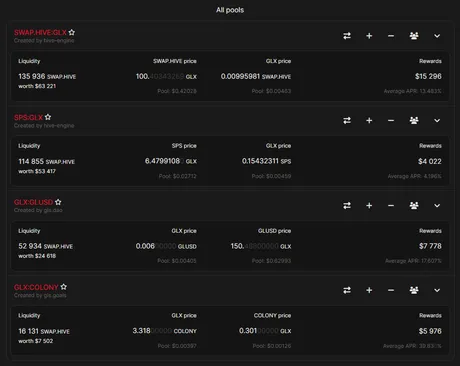View liquidity providers of SPS:GLX pool
The height and width of the screenshot is (366, 460).
click(x=414, y=120)
